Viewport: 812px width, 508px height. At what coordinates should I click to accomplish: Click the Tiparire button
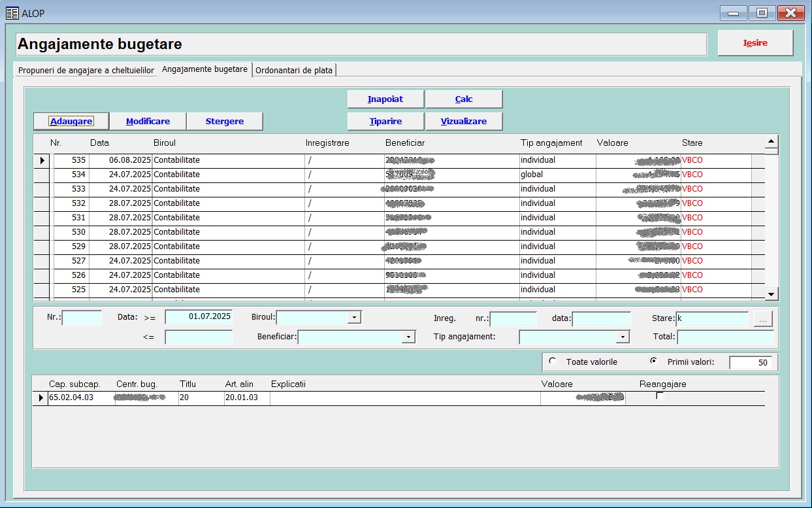click(385, 122)
